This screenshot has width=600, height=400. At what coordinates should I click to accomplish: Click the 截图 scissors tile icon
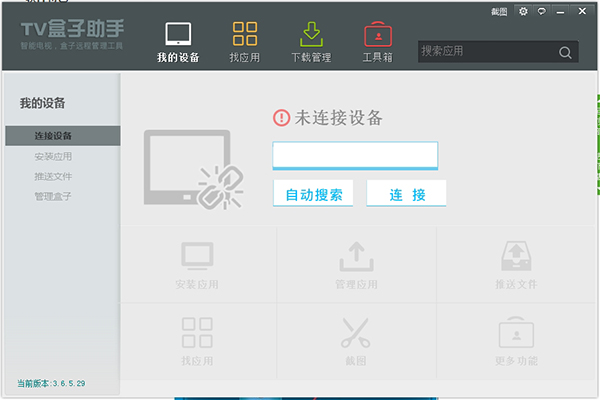356,332
